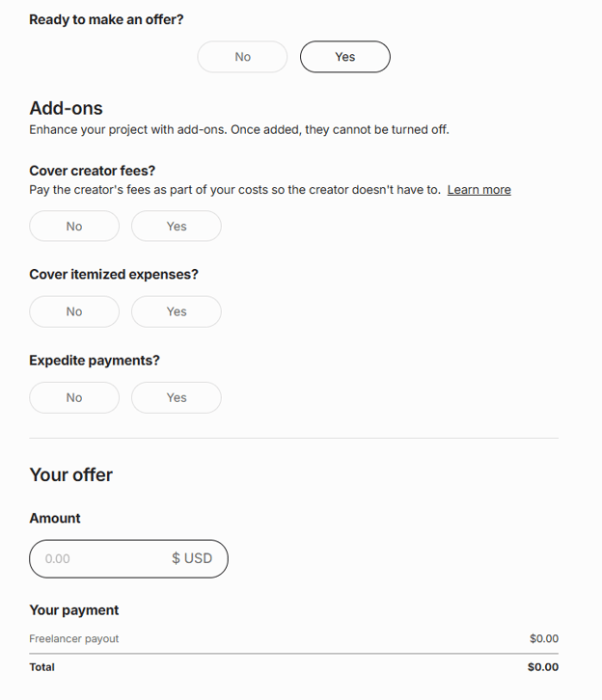Select No for Ready to make an offer
This screenshot has width=602, height=700.
click(242, 57)
